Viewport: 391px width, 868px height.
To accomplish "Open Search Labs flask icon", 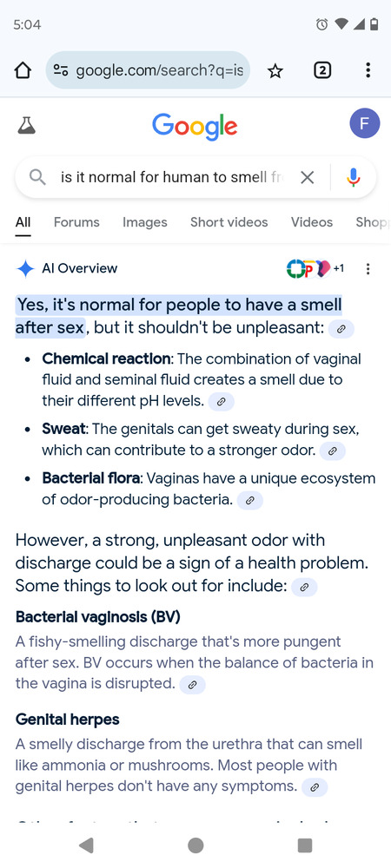I will click(27, 125).
